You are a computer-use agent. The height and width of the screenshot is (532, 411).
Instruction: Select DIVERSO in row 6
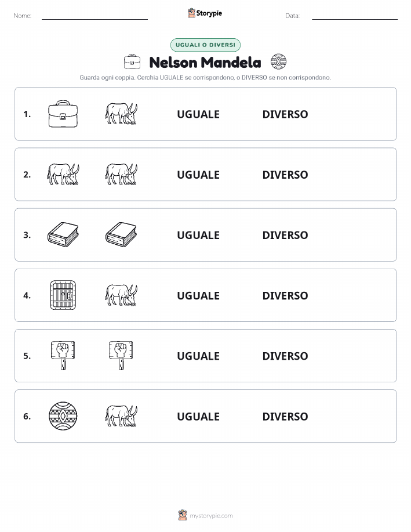[x=285, y=417]
